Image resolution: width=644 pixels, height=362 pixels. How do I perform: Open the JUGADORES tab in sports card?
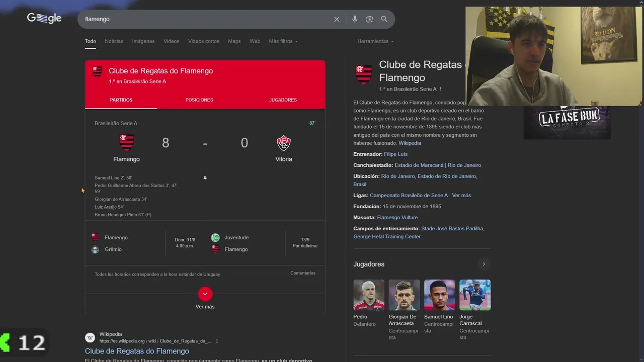pos(283,100)
